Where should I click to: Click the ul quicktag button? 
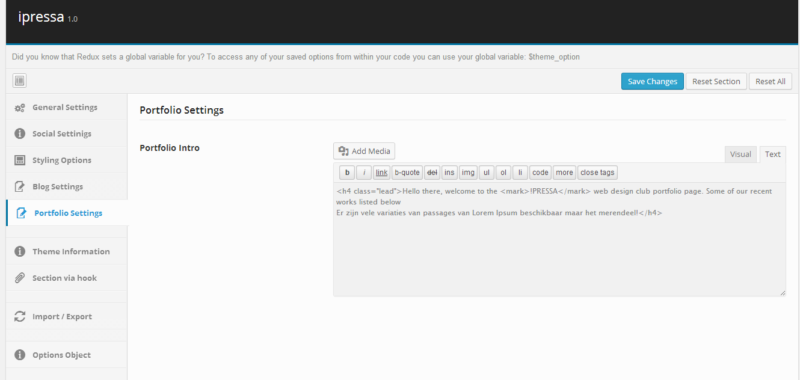click(x=486, y=173)
